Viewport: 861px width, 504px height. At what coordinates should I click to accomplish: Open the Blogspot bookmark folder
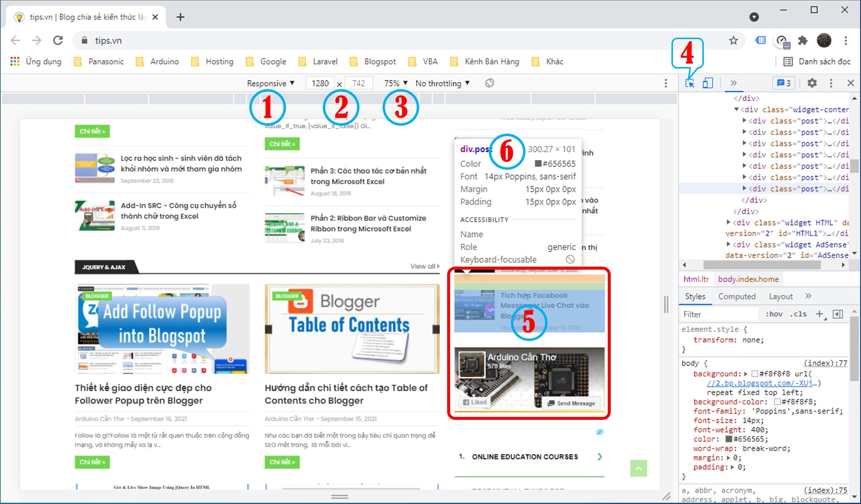(x=373, y=62)
